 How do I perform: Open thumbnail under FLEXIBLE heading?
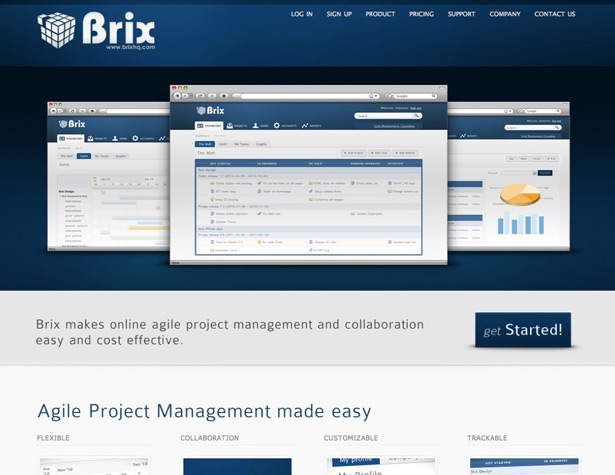point(94,466)
